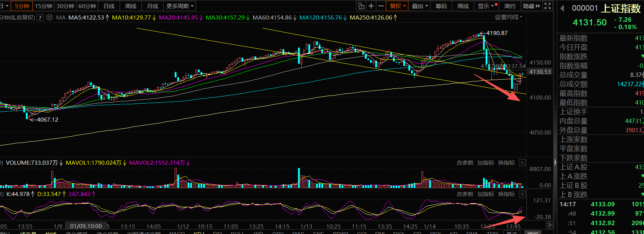
Task: Toggle the 筹码 chip distribution view
Action: point(441,6)
